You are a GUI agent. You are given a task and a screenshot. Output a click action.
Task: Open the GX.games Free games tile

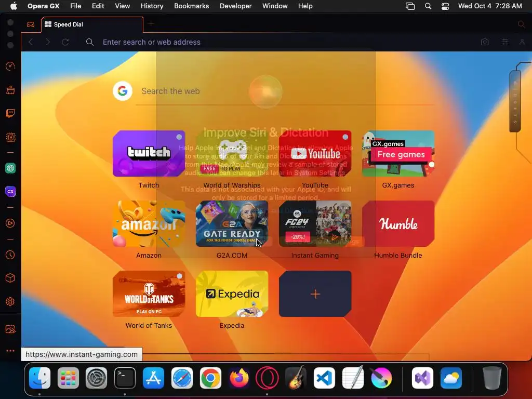click(398, 154)
